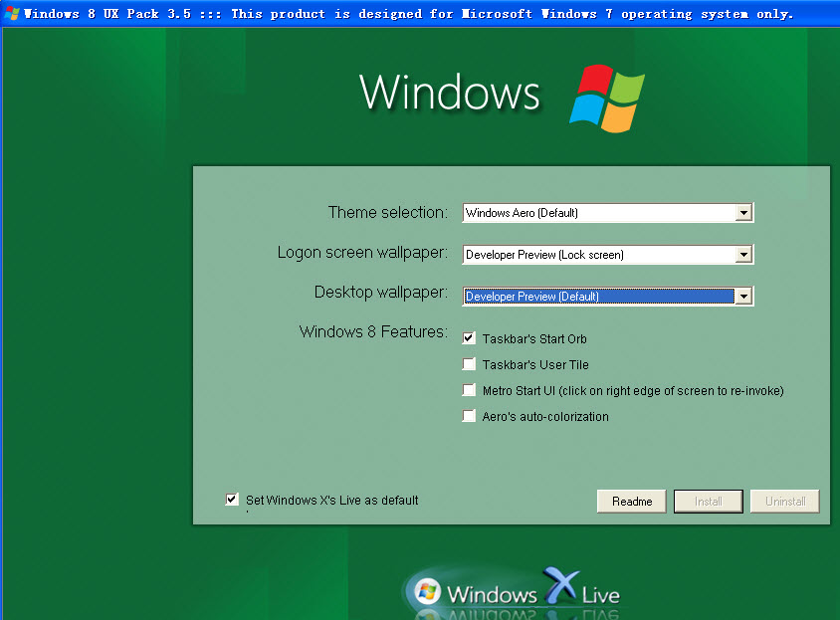Open Logon screen wallpaper dropdown arrow

[x=743, y=255]
